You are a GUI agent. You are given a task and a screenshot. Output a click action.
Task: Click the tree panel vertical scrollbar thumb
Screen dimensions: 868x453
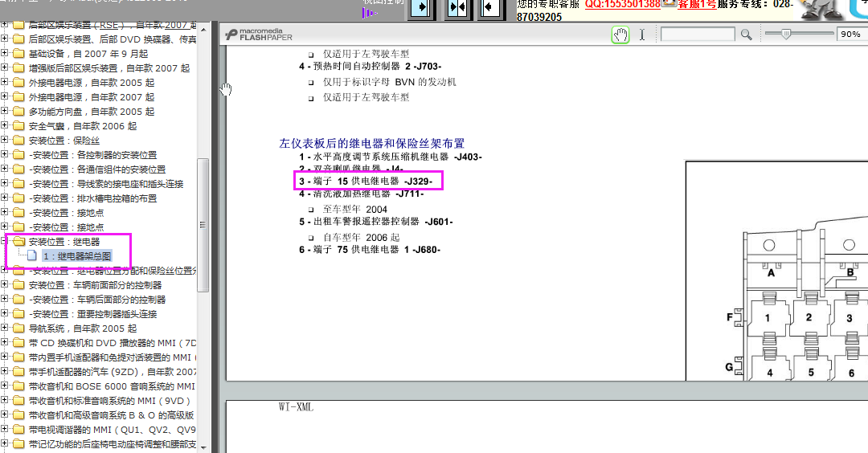(203, 225)
